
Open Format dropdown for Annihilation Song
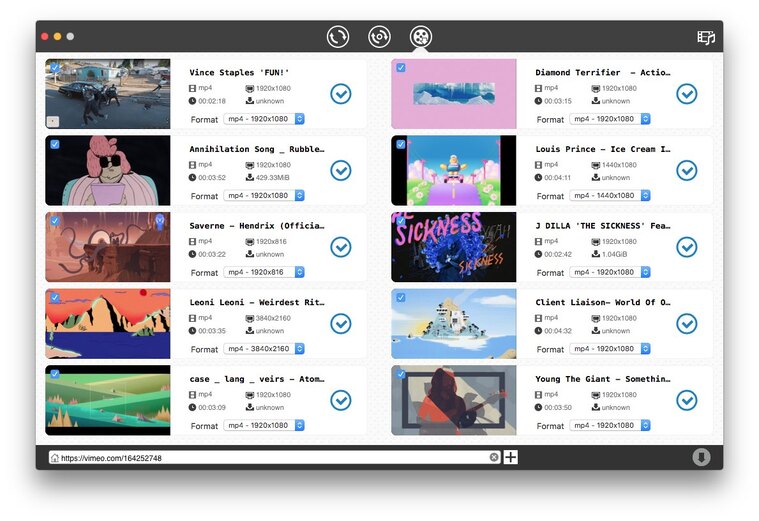(x=264, y=195)
